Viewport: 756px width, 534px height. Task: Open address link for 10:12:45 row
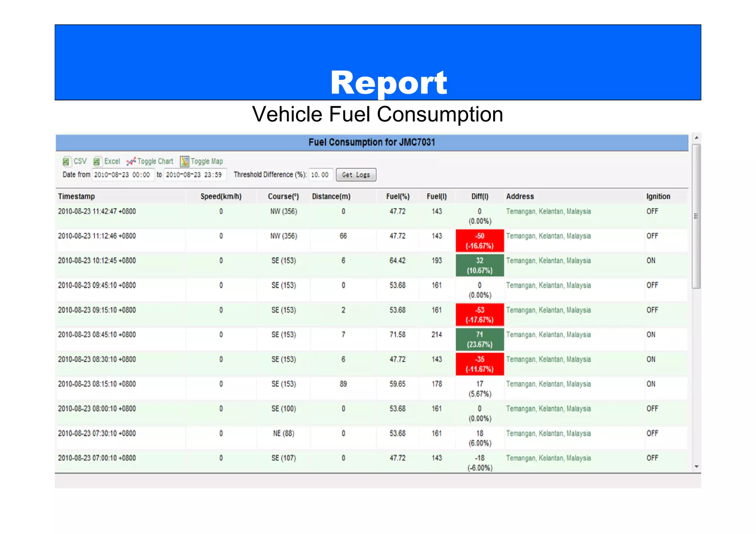(x=548, y=261)
